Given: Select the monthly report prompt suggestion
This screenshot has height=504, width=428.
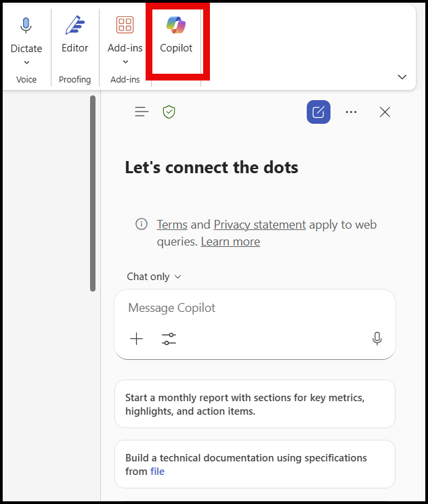Looking at the screenshot, I should point(255,404).
